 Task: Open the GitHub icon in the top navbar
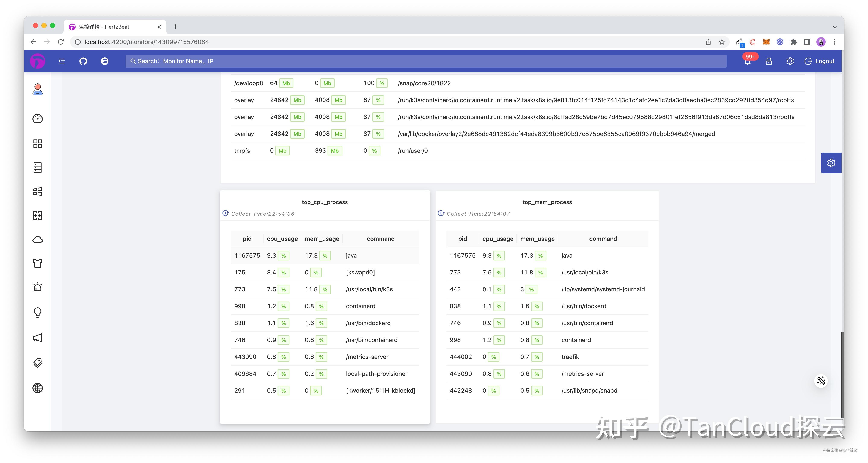(83, 61)
